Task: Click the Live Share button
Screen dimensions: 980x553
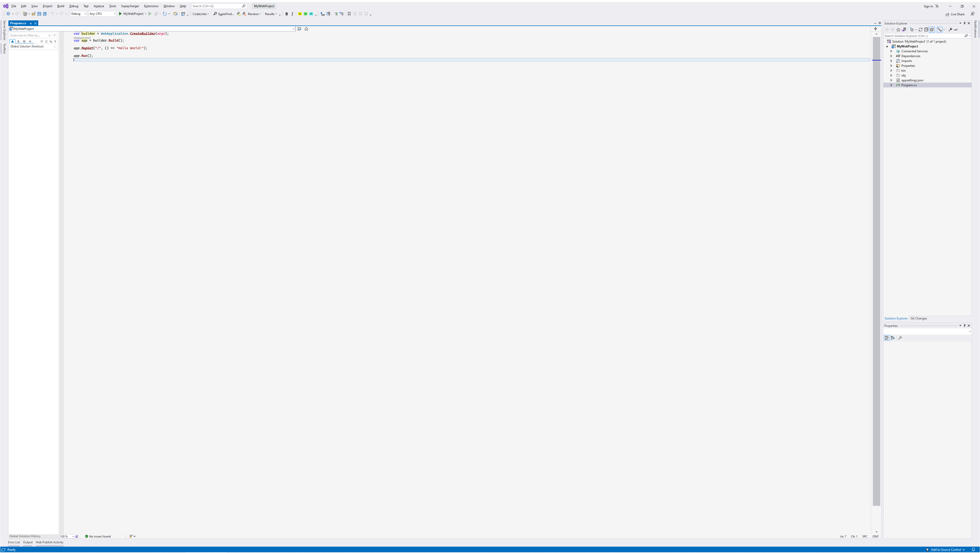Action: tap(955, 14)
